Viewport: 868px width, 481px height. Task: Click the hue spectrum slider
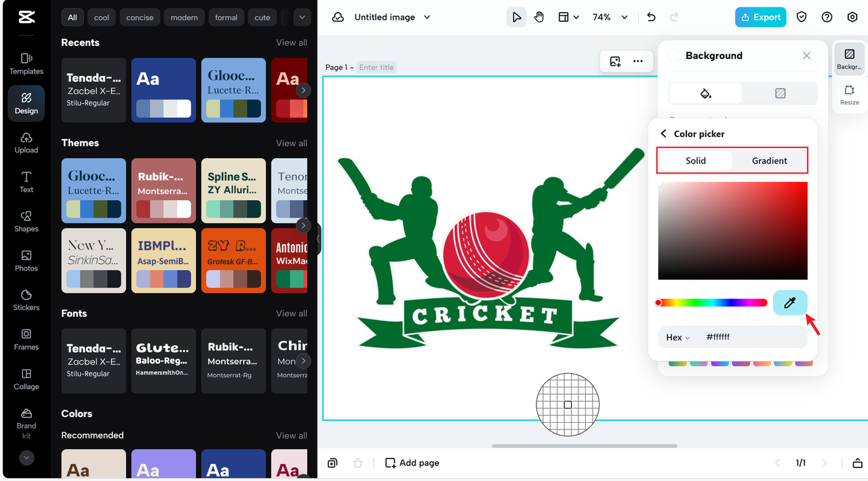712,303
